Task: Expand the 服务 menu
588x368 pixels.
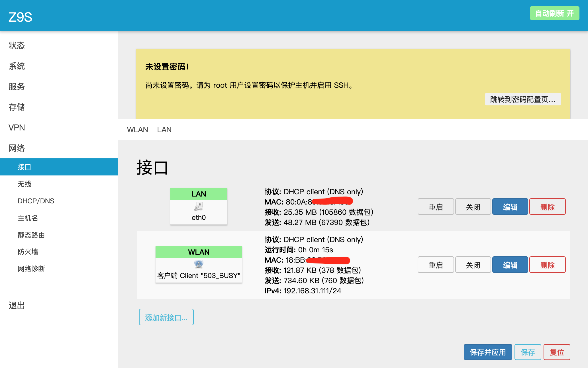Action: coord(17,86)
